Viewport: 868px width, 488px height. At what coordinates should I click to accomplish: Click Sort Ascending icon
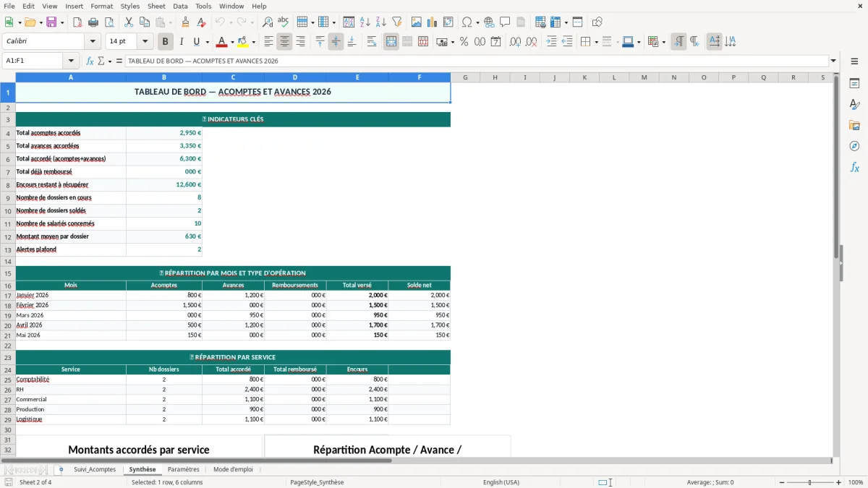coord(365,22)
